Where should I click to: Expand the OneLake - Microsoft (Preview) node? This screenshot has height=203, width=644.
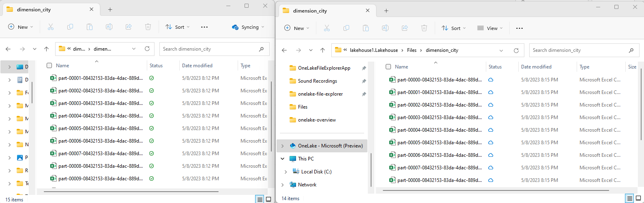click(283, 146)
